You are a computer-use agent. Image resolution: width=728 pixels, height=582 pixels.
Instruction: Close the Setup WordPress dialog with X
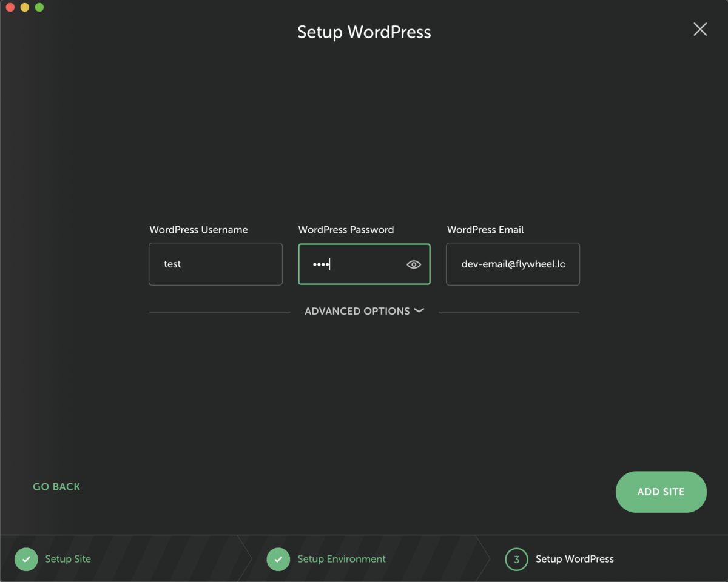pos(700,29)
